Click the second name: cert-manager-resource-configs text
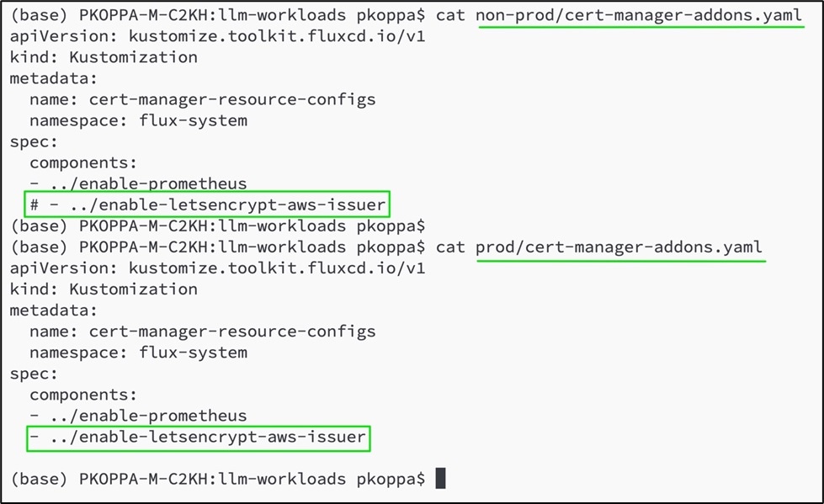Screen dimensions: 824x504 click(202, 332)
